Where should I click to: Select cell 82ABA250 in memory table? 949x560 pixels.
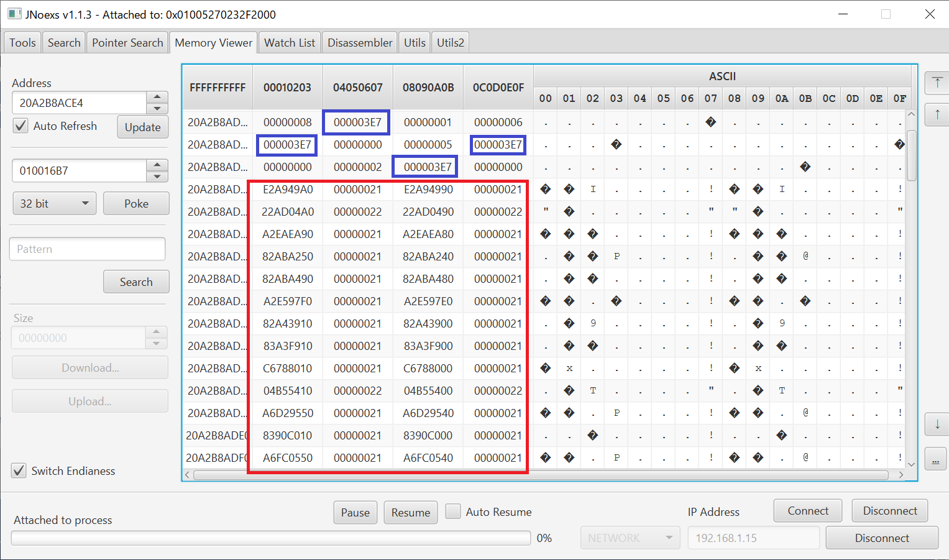click(288, 256)
